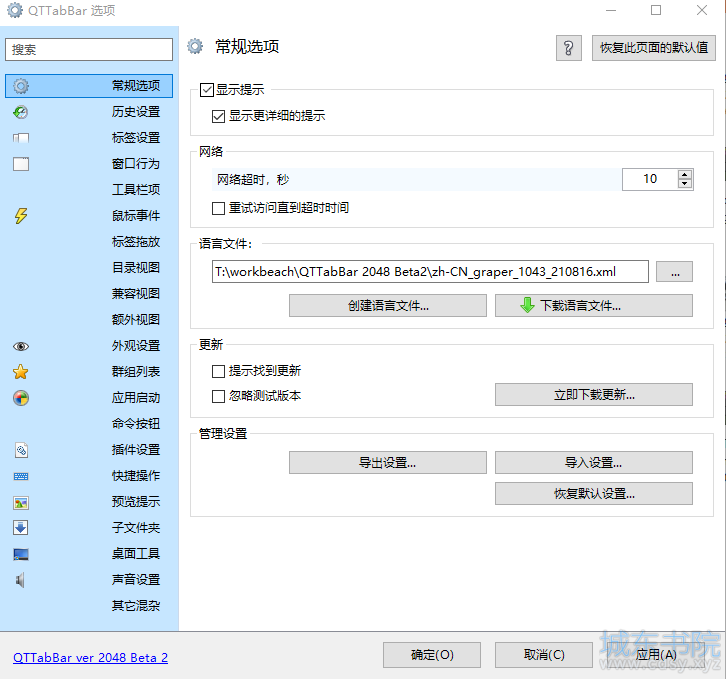This screenshot has height=679, width=726.
Task: Click the picture icon beside 预览提示
Action: point(21,503)
